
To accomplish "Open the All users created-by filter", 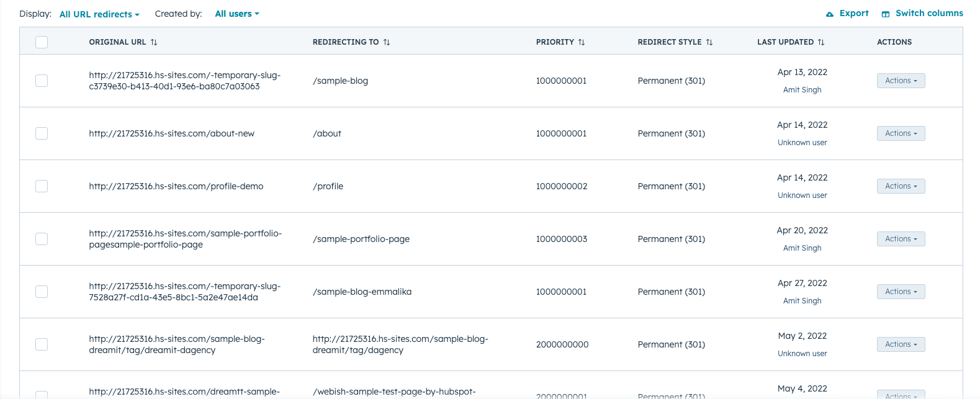I will tap(237, 14).
